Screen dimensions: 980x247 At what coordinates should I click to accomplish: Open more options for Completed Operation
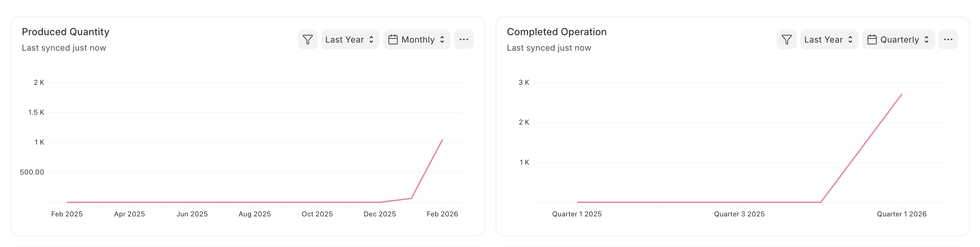948,39
